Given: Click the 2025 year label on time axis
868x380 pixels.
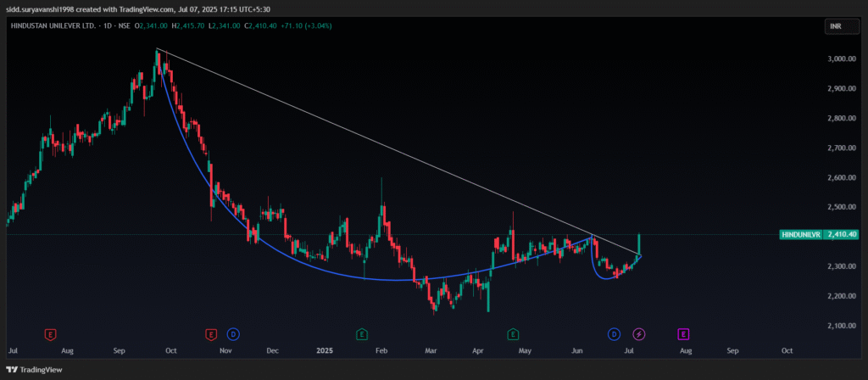Looking at the screenshot, I should (325, 350).
